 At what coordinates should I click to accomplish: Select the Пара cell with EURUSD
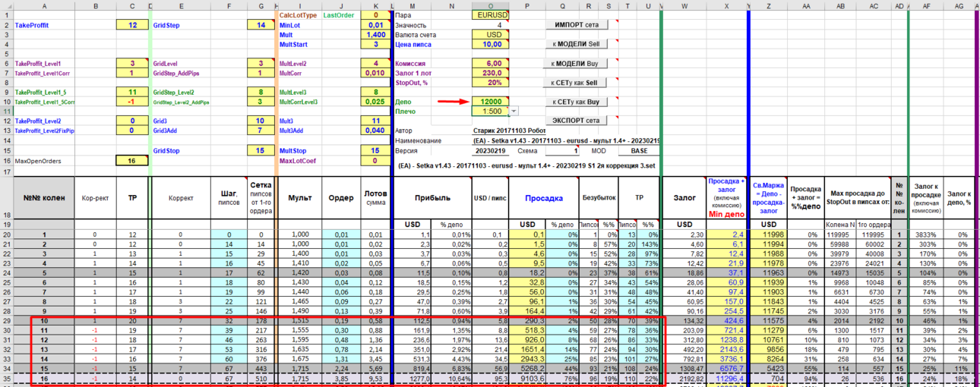[489, 15]
